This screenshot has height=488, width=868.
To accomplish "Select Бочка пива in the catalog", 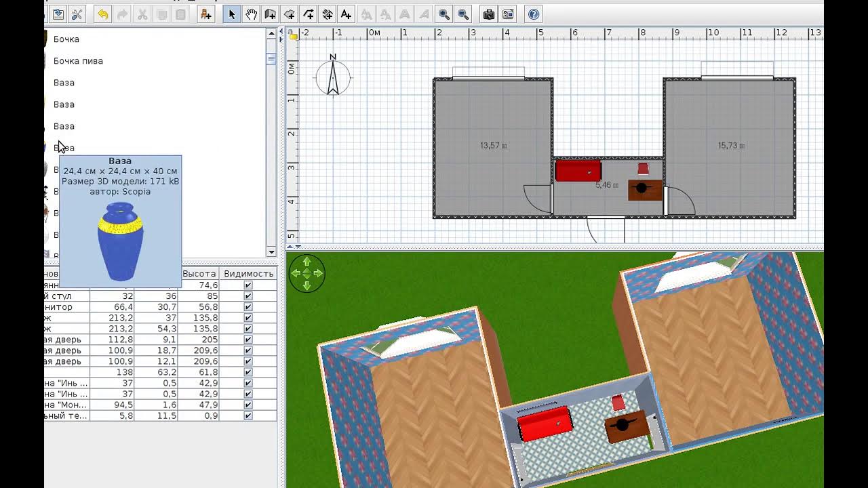I will point(78,61).
